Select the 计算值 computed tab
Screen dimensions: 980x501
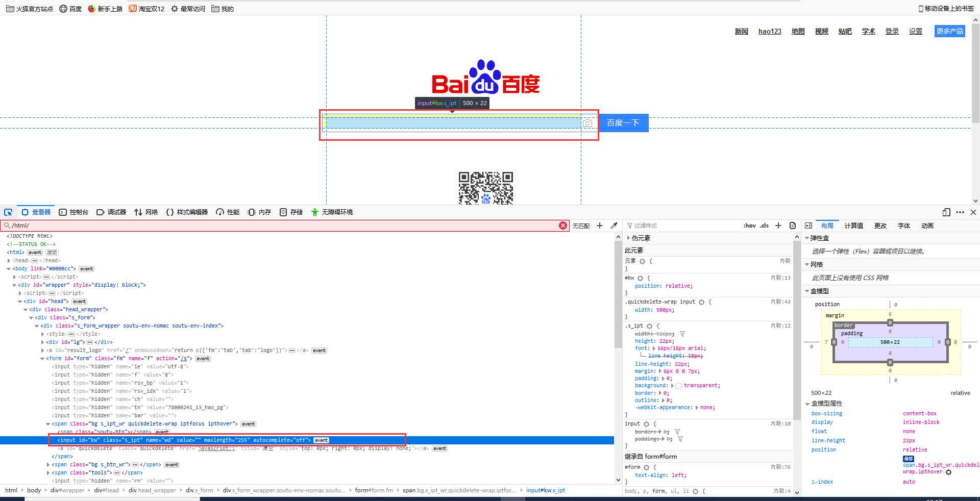coord(853,226)
